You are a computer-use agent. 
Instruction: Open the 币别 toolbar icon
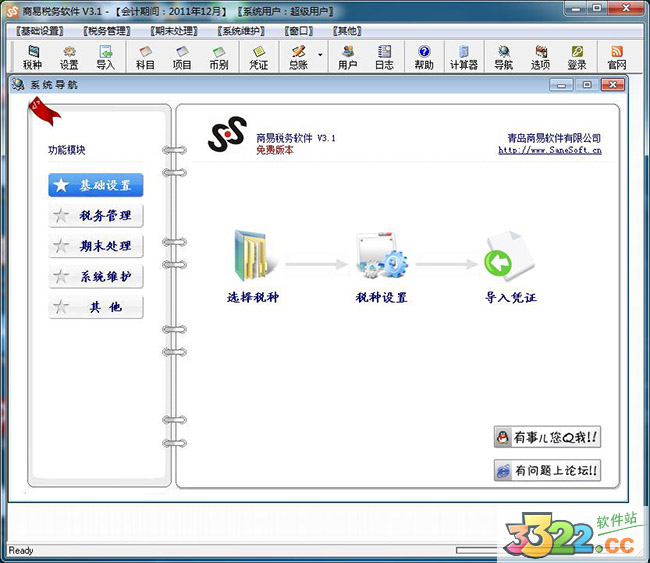point(218,57)
